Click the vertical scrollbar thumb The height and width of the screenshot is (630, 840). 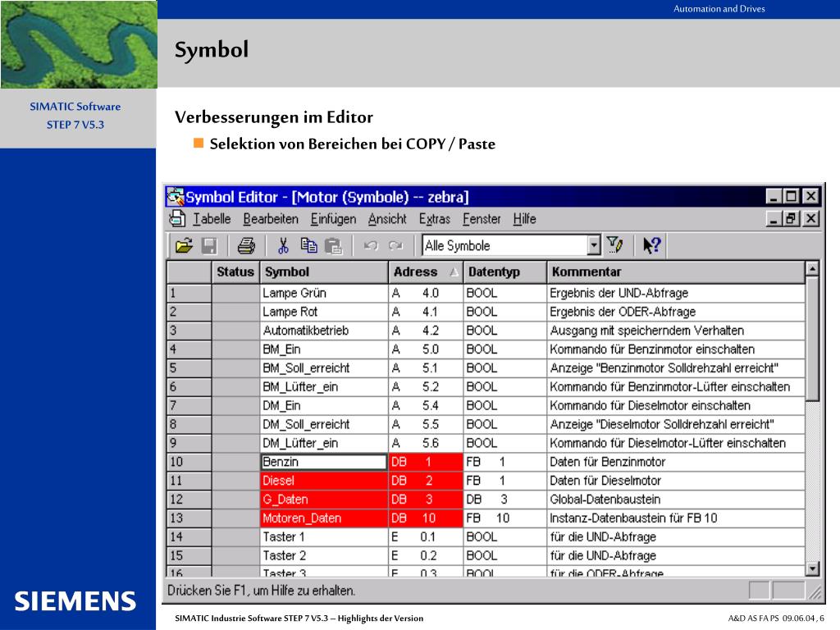[x=812, y=339]
